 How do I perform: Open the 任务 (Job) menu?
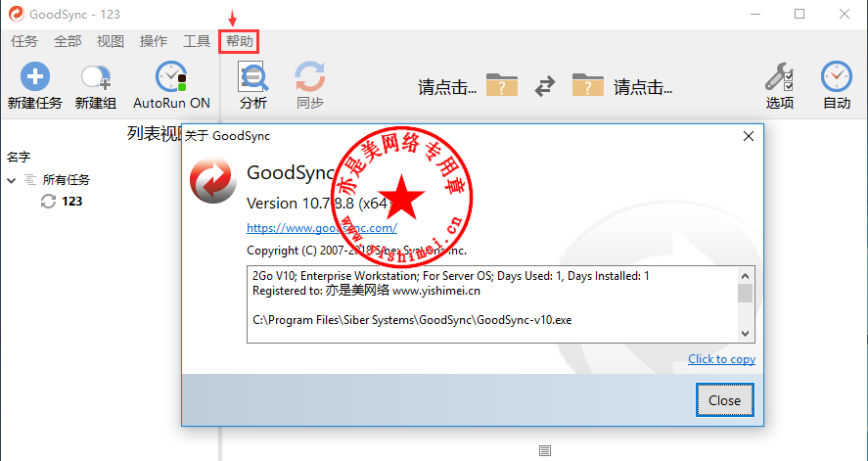tap(23, 41)
